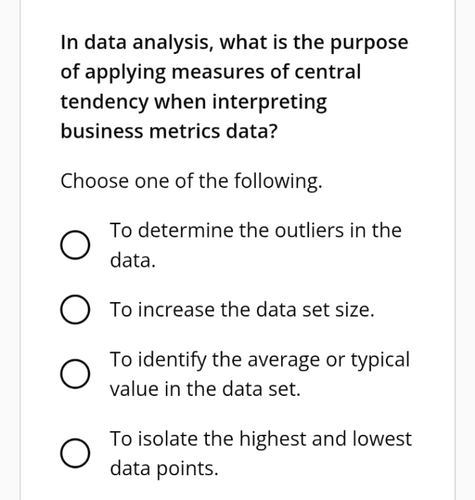Screen dimensions: 475x500
Task: Select the "To determine the outliers" radio button
Action: click(75, 245)
